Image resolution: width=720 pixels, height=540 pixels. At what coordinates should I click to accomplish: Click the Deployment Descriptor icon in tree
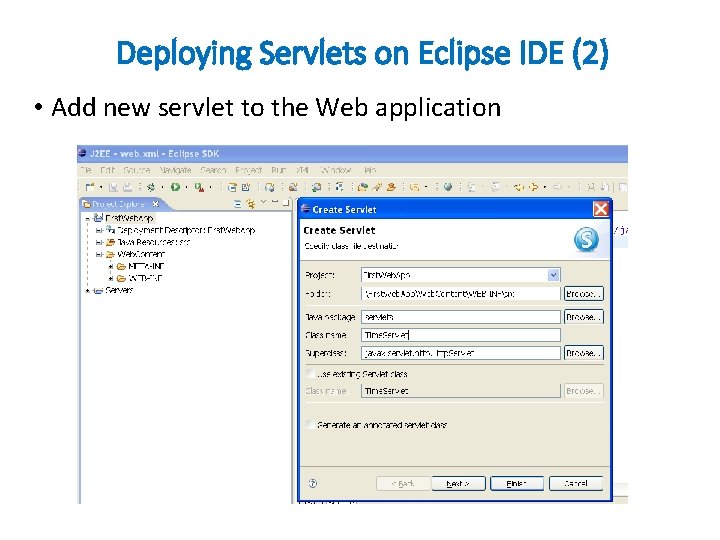coord(110,230)
